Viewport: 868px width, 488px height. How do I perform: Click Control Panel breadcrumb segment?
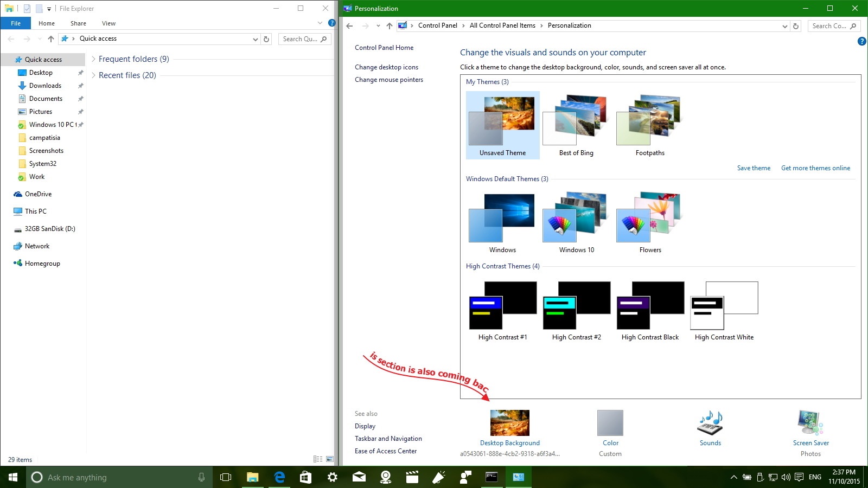[x=437, y=25]
